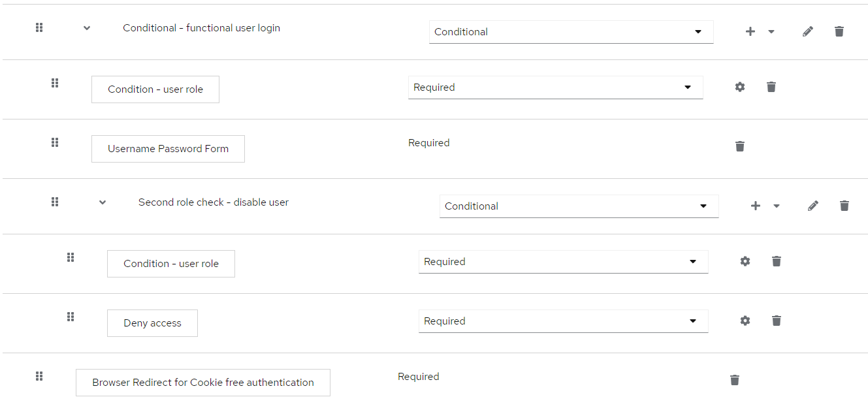Screen dimensions: 868x412
Task: Delete the Deny access step
Action: (x=776, y=320)
